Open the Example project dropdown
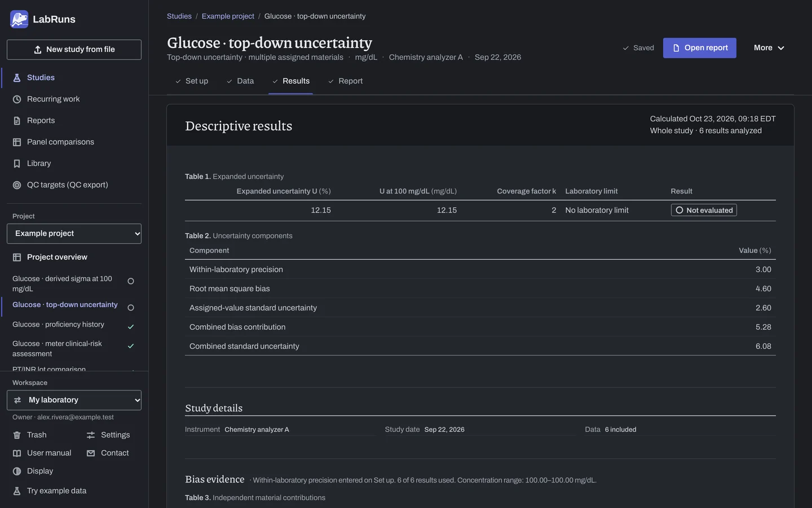Viewport: 812px width, 508px height. pos(74,234)
